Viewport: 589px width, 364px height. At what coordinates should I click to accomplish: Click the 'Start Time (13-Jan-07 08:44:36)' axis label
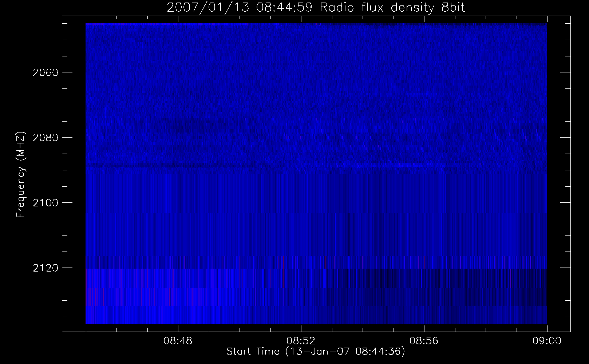click(316, 352)
